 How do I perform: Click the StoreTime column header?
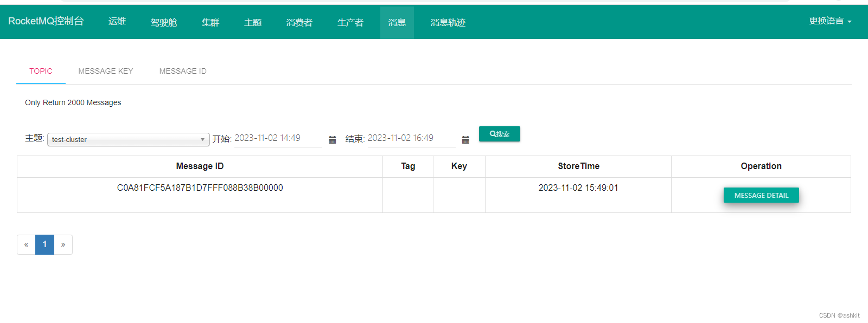(x=578, y=166)
